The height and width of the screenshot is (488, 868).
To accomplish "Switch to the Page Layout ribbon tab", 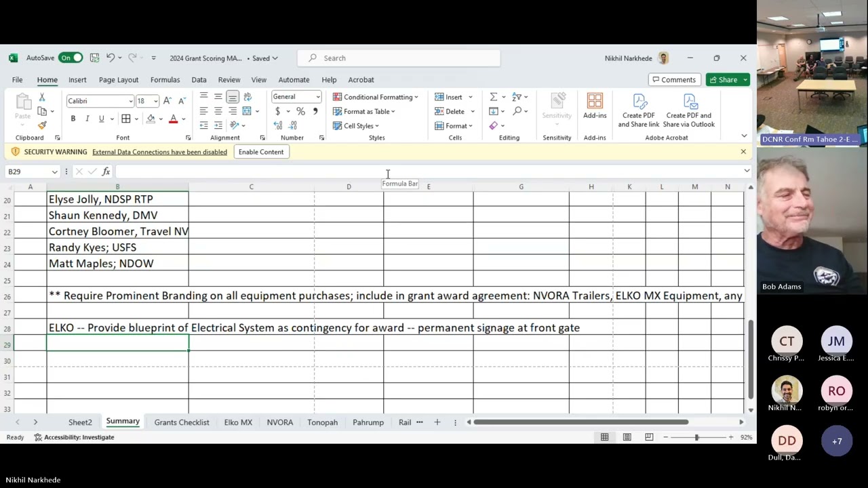I will click(119, 79).
